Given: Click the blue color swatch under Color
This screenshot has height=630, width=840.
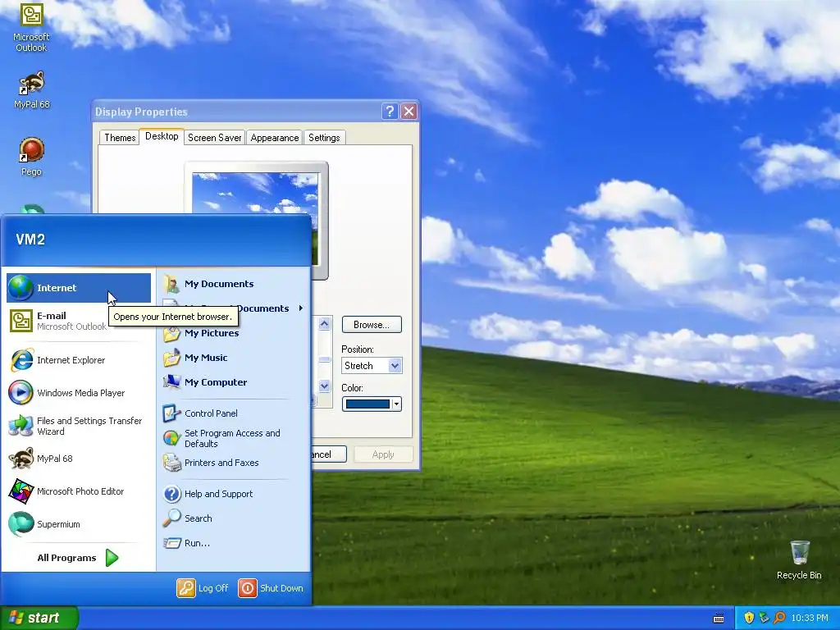Looking at the screenshot, I should [x=367, y=404].
